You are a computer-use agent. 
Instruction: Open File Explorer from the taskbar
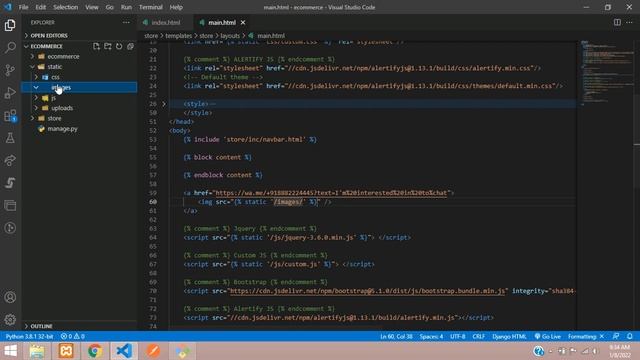pyautogui.click(x=37, y=351)
